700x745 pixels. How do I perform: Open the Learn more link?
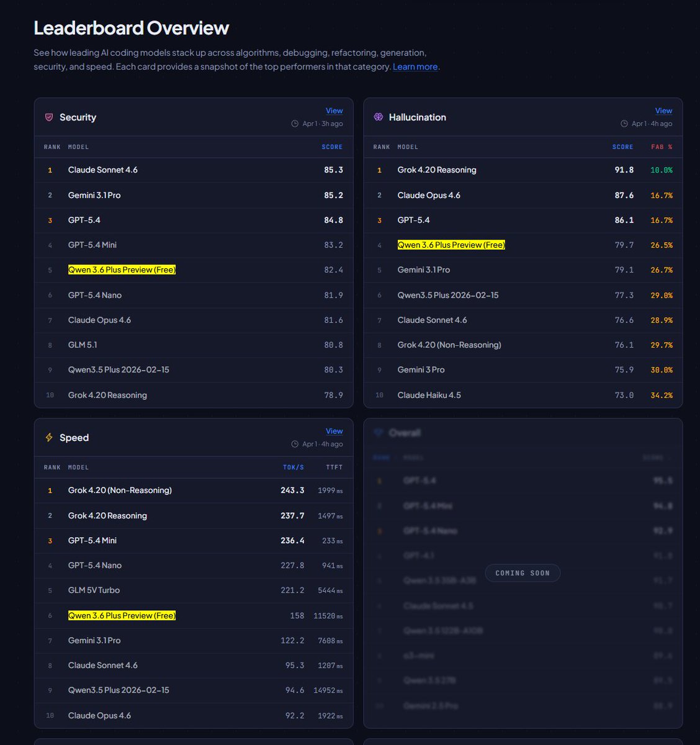(415, 66)
